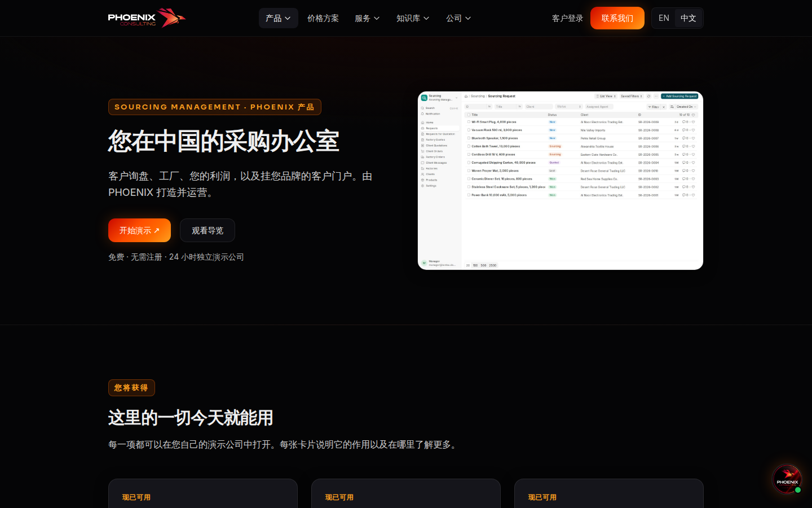Click Add Sourcing Request in the preview
The width and height of the screenshot is (812, 508).
679,97
